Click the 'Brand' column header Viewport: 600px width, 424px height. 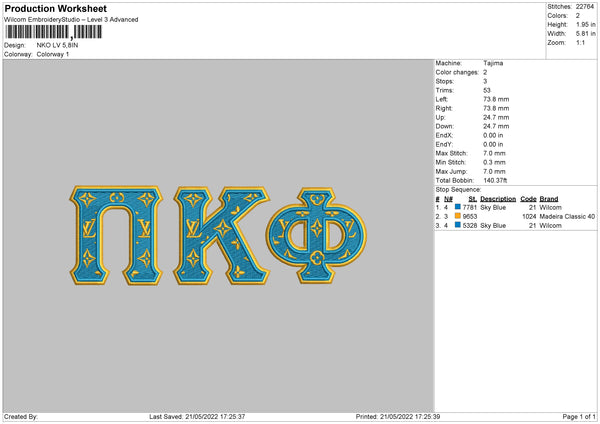549,199
